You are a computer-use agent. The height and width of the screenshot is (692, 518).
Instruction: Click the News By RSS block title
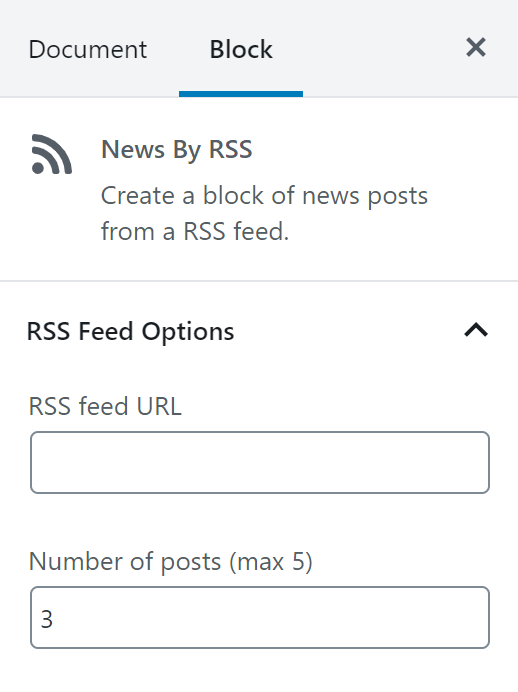176,149
